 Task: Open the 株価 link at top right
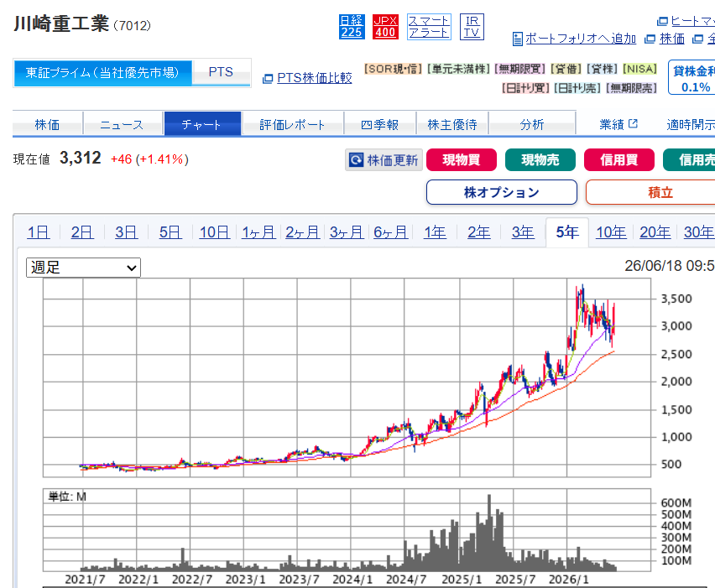coord(672,39)
